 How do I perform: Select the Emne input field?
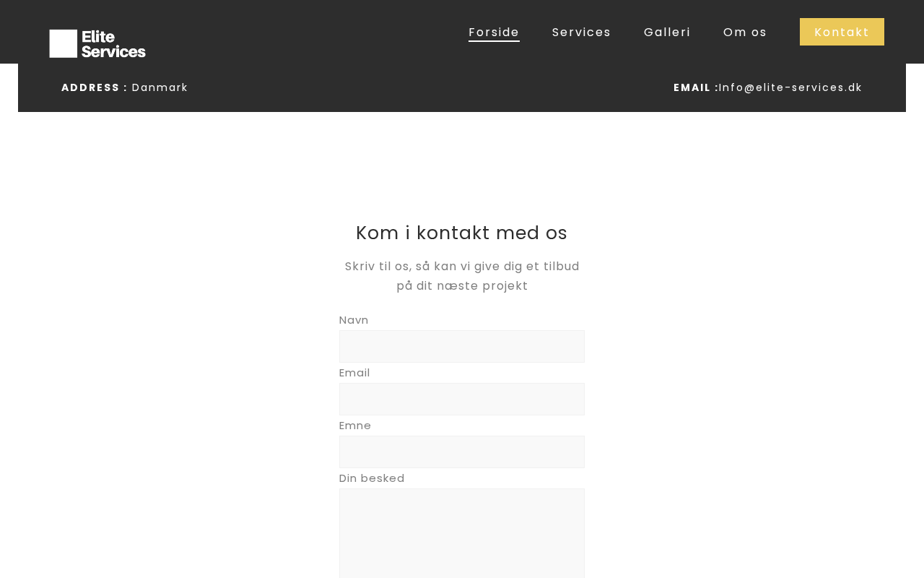462,452
